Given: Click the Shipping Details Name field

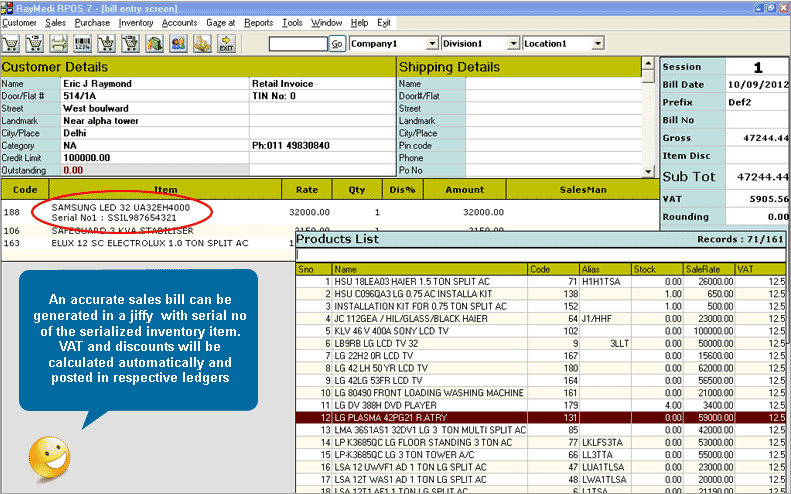Looking at the screenshot, I should coord(553,84).
